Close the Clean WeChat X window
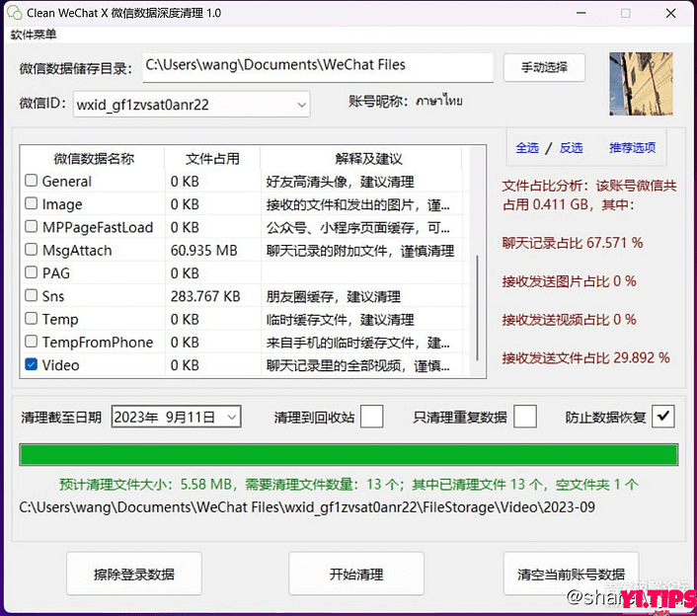The image size is (697, 616). [x=670, y=13]
